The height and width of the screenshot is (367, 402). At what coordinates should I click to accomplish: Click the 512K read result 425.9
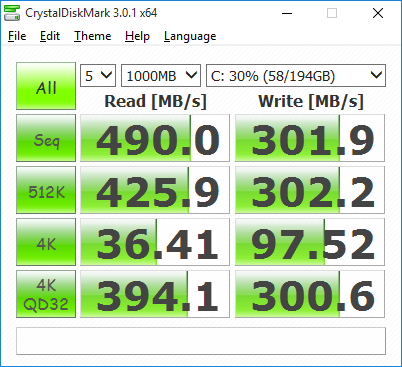tap(155, 190)
